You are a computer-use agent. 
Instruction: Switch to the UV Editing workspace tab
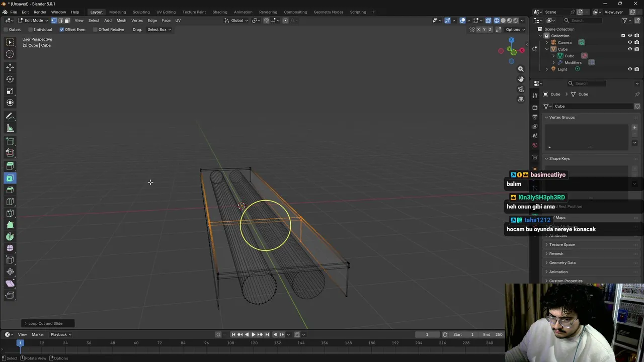point(166,12)
